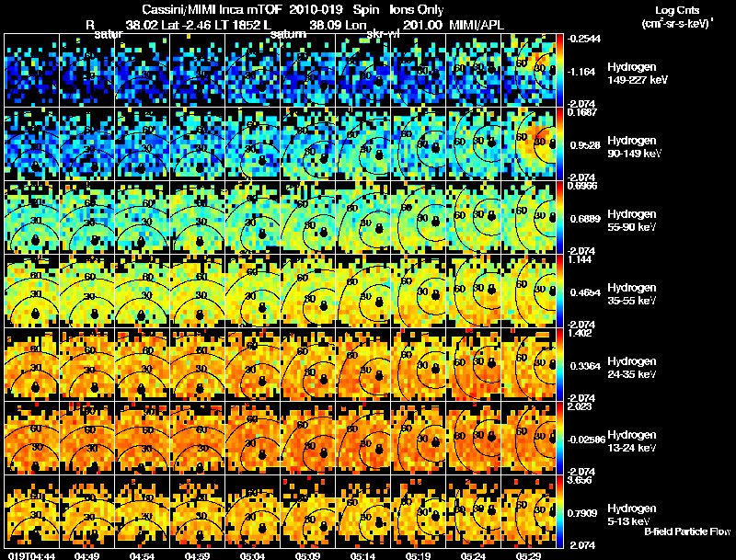This screenshot has width=736, height=560.
Task: Click the 05:04 time label
Action: point(252,556)
